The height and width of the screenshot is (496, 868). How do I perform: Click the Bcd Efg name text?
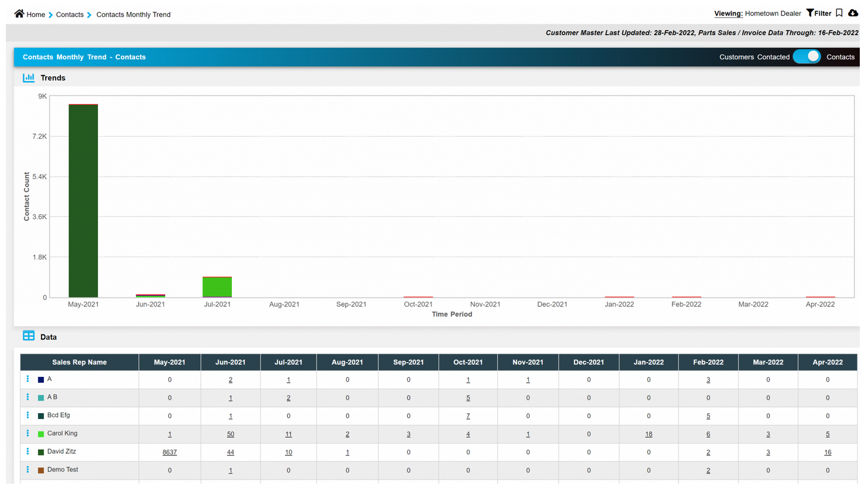59,415
